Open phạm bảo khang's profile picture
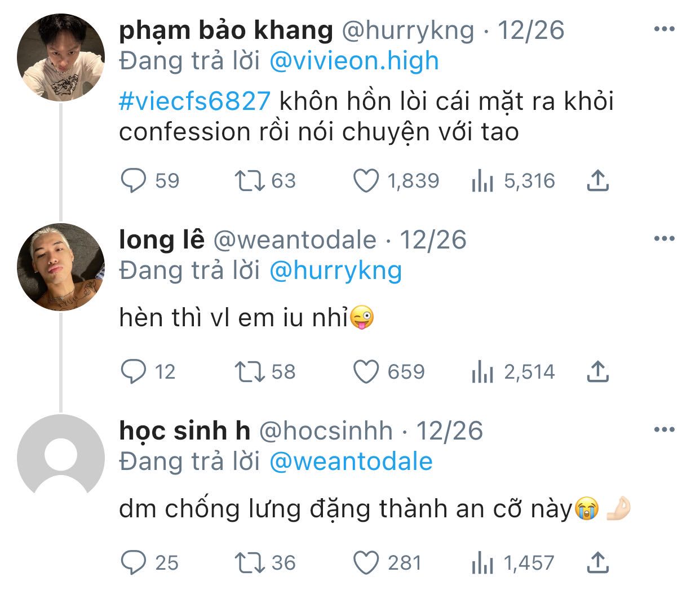700x590 pixels. tap(61, 57)
